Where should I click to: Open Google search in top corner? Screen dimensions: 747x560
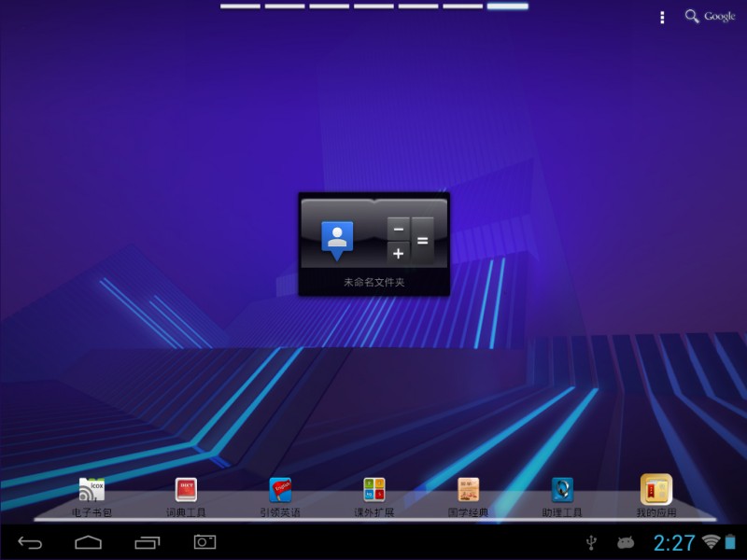710,16
